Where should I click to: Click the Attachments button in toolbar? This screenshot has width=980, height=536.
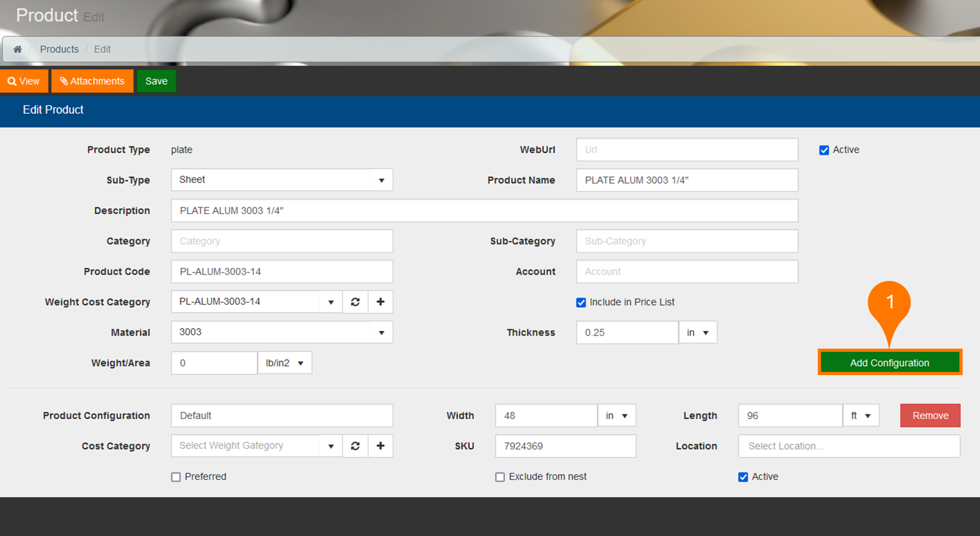[x=92, y=80]
